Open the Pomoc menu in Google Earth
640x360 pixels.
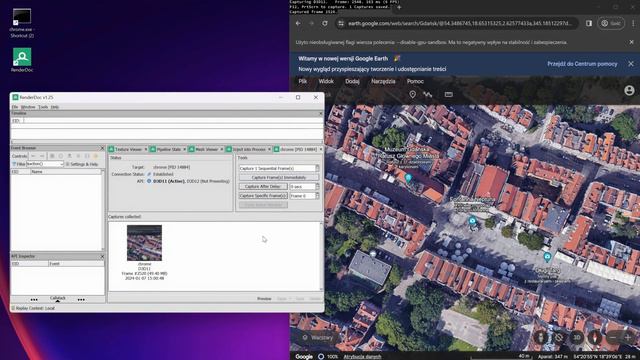[x=415, y=81]
